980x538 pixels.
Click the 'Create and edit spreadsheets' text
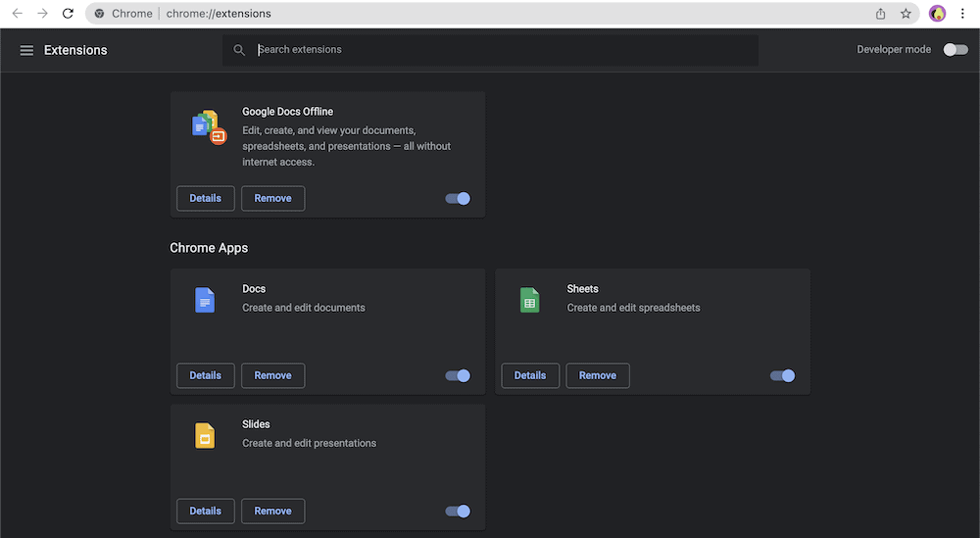633,308
